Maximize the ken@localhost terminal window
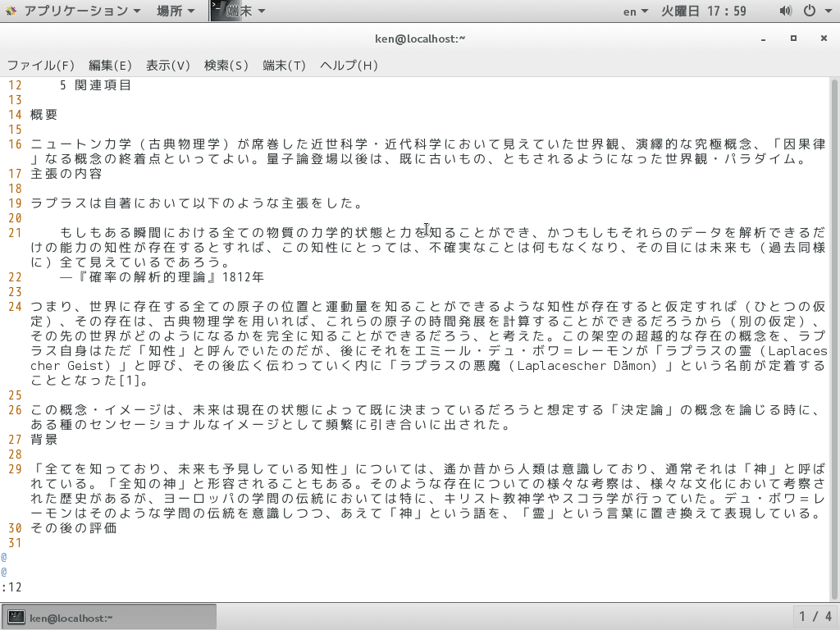 point(793,39)
